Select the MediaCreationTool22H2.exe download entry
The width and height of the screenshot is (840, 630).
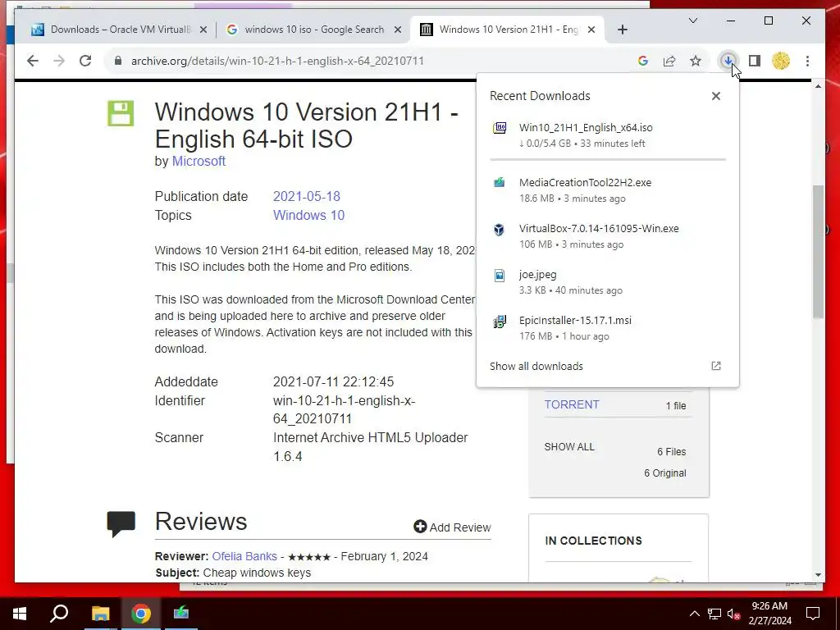coord(608,190)
